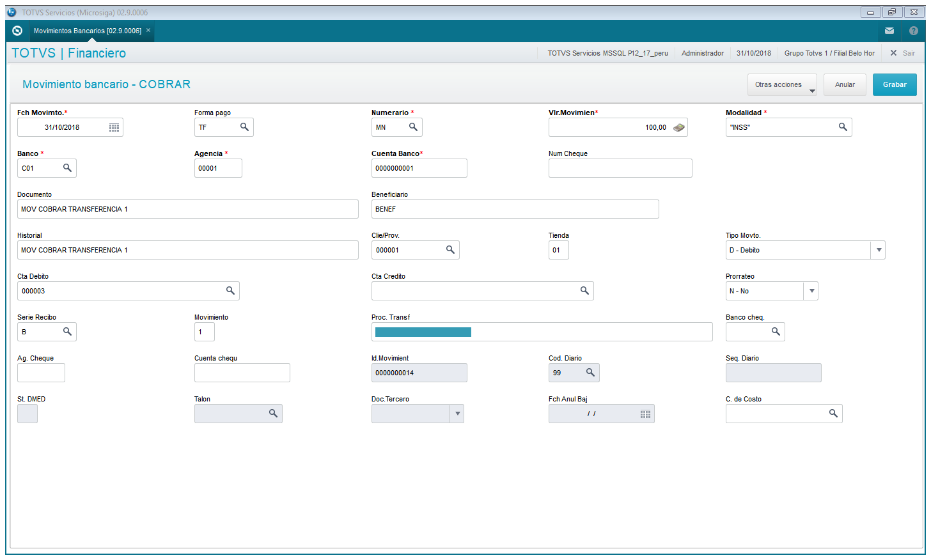Click the Grabar button
Viewport: 931px width, 560px height.
click(x=895, y=84)
